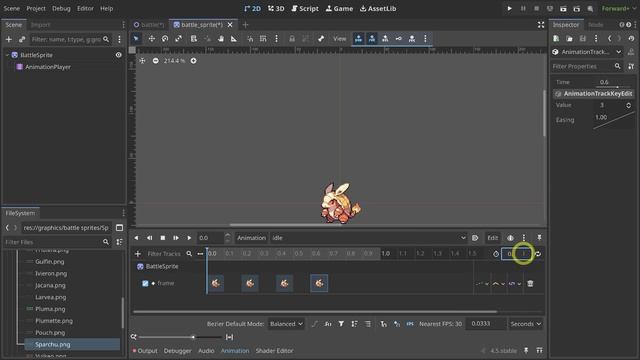Pin the AnimationPlayer with pin icon

click(539, 238)
